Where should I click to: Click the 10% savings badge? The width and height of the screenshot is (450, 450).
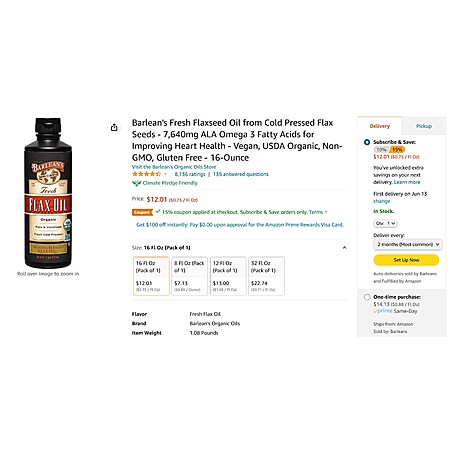381,150
